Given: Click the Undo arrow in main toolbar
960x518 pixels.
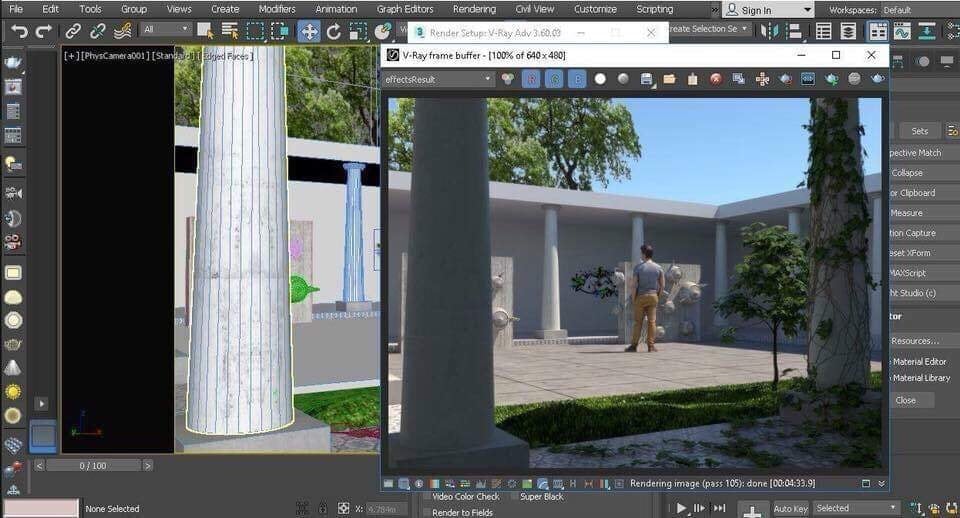Looking at the screenshot, I should point(19,31).
